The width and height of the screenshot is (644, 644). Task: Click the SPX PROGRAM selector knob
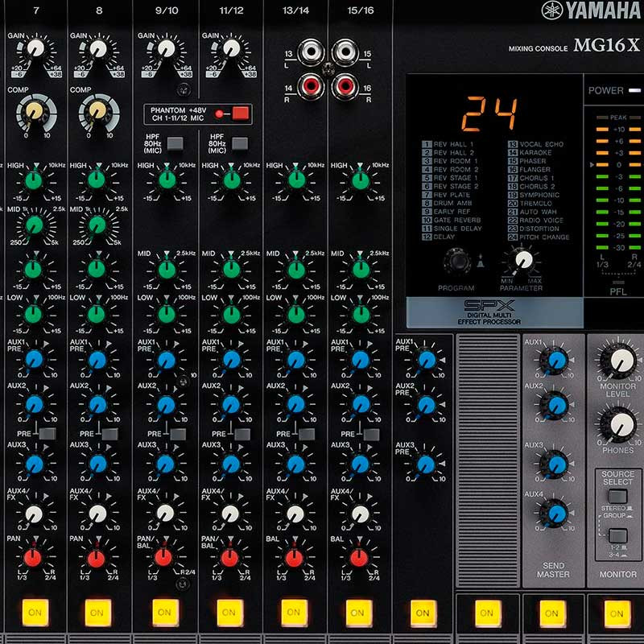click(456, 260)
